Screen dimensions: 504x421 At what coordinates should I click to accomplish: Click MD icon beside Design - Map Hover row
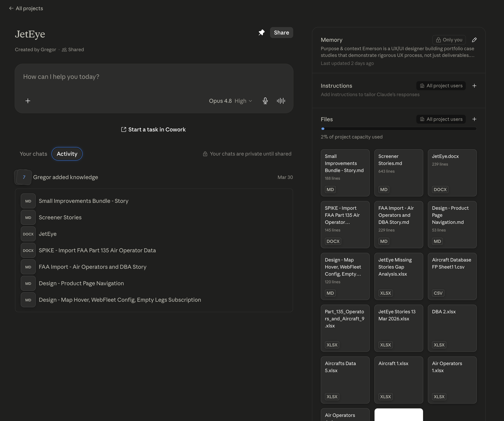tap(28, 300)
